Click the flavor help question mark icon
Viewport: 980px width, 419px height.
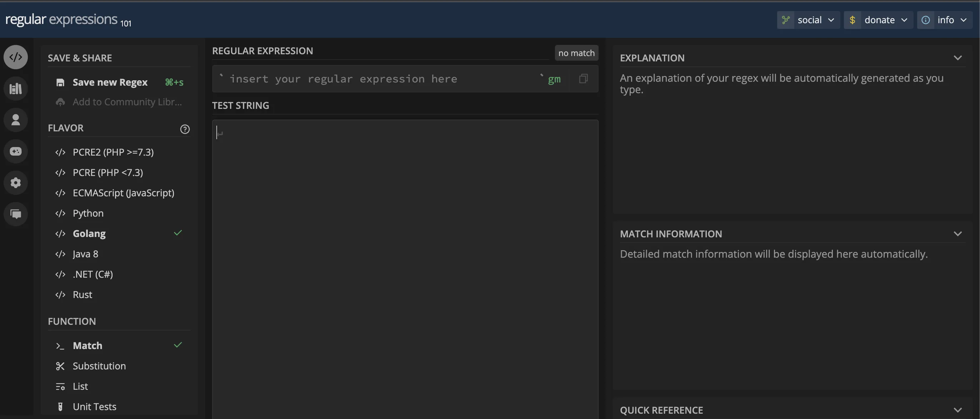point(185,129)
